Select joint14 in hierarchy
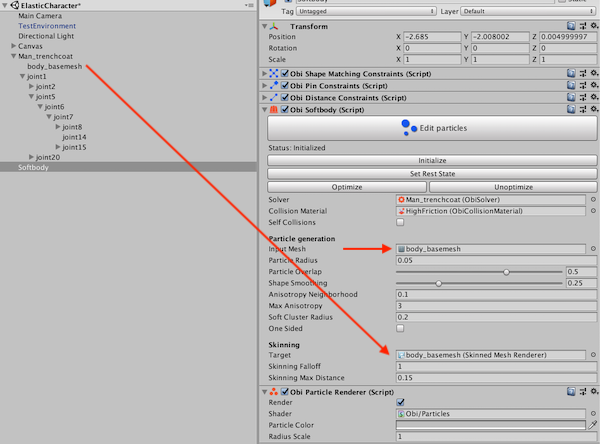The height and width of the screenshot is (444, 600). tap(74, 137)
